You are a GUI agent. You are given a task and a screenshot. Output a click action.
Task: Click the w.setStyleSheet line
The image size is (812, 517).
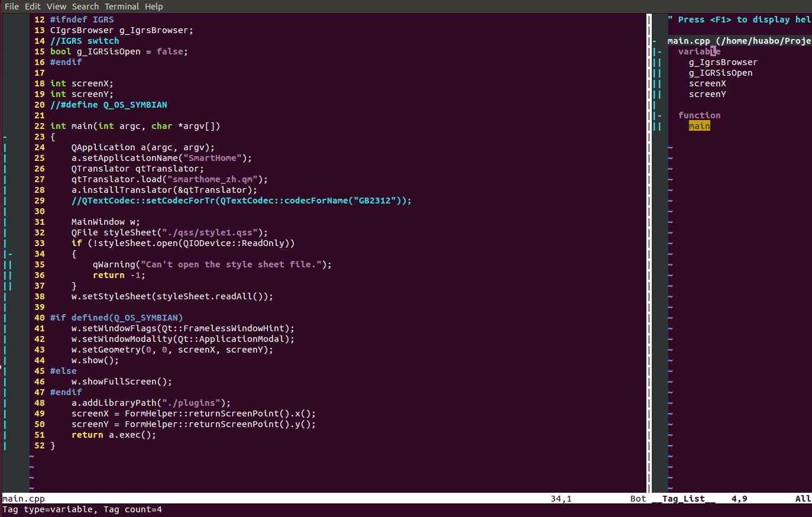[173, 296]
